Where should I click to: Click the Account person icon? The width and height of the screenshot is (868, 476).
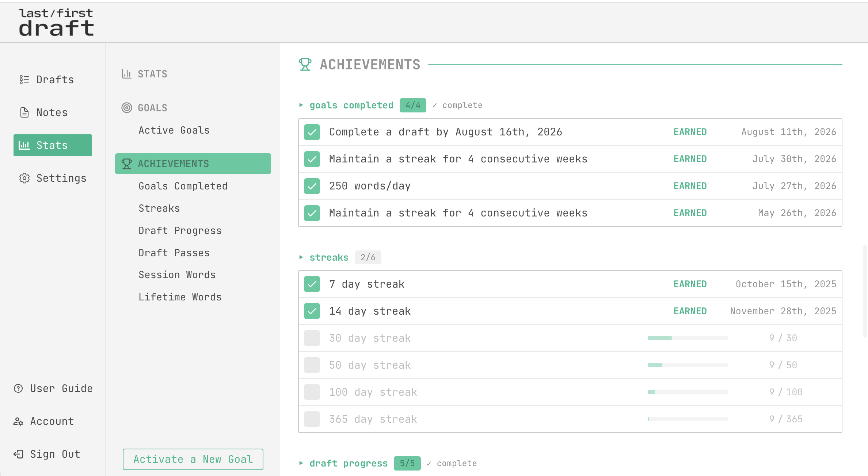pos(18,421)
